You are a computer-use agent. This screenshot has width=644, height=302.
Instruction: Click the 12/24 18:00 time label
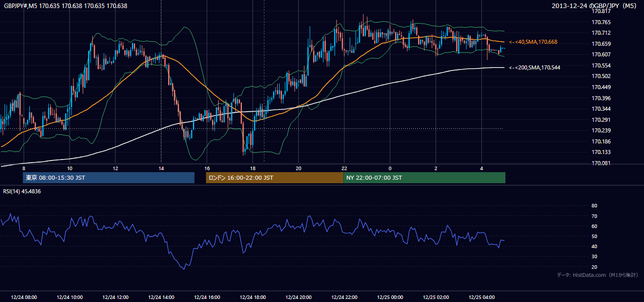point(253,297)
